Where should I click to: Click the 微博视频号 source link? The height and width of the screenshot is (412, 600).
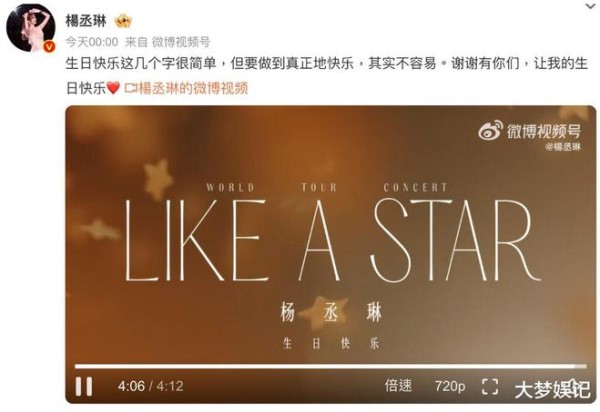(x=181, y=42)
